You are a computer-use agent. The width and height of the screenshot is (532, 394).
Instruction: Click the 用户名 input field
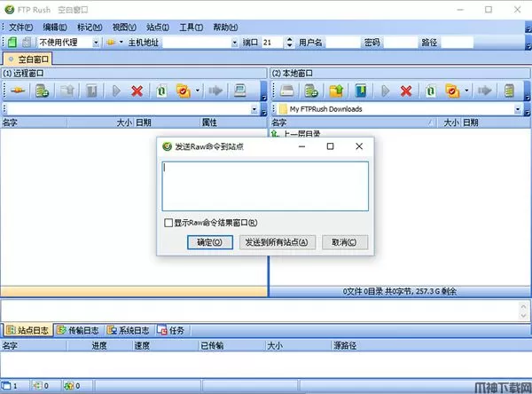[x=342, y=43]
